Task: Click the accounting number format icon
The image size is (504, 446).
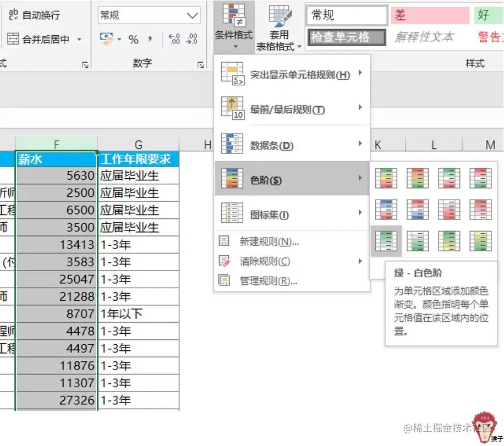Action: click(106, 39)
